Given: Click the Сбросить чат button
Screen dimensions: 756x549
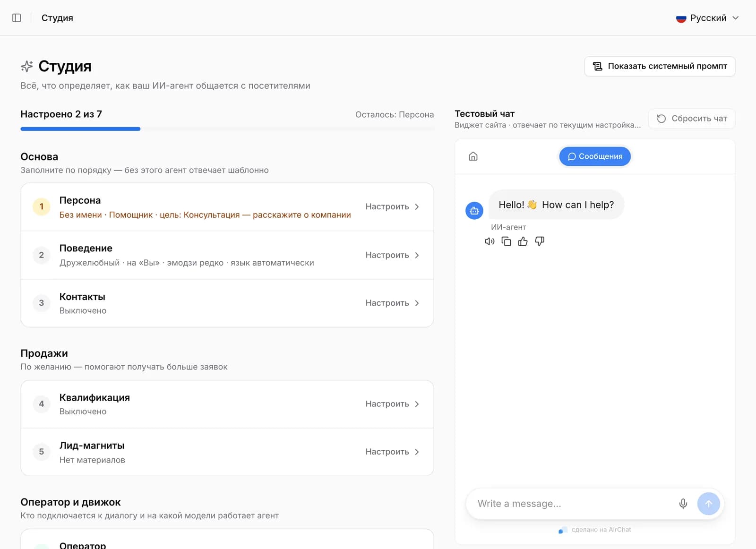Looking at the screenshot, I should [x=692, y=119].
